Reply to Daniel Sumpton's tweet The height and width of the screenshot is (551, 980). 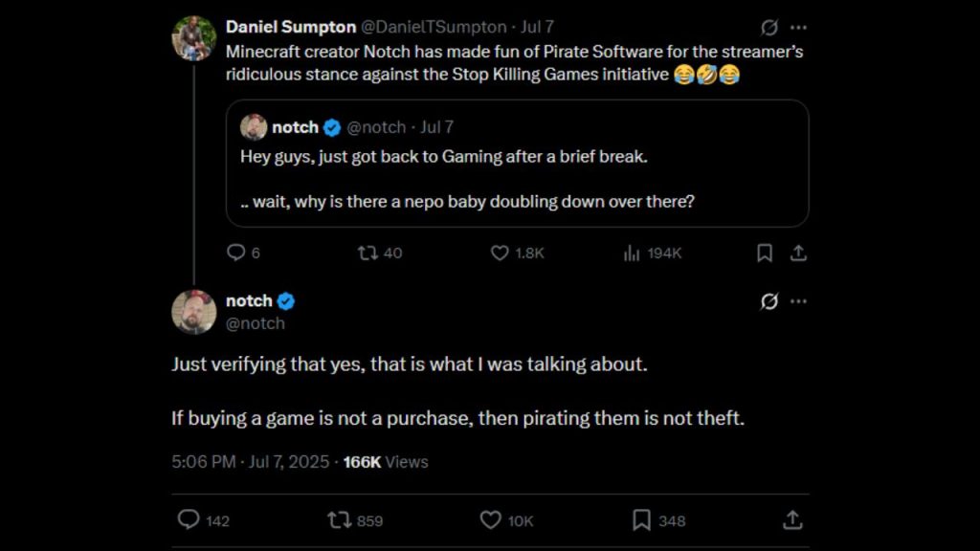pyautogui.click(x=236, y=253)
